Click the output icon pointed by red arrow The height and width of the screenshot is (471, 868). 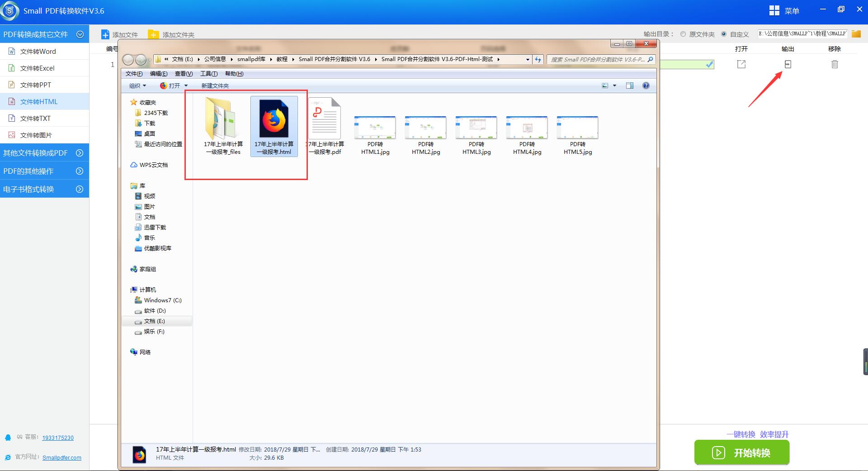point(788,64)
